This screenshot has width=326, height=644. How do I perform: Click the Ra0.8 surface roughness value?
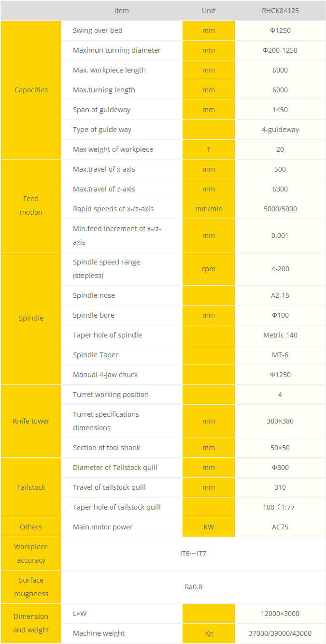[x=193, y=587]
